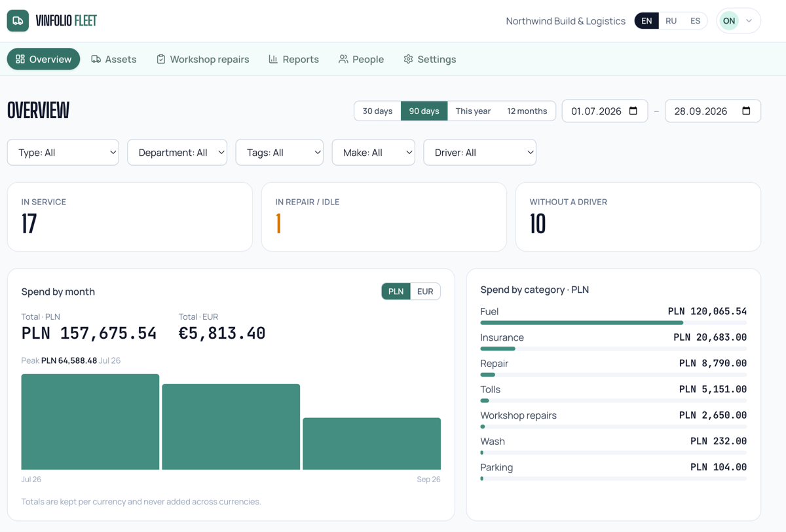Click the Tolls amount PLN 5,151.00
This screenshot has height=532, width=786.
coord(713,389)
